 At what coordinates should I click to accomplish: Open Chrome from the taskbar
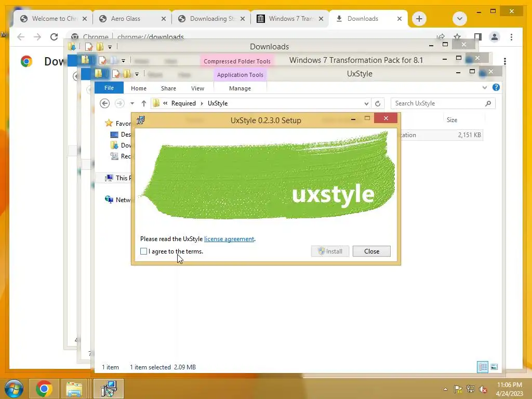click(44, 389)
